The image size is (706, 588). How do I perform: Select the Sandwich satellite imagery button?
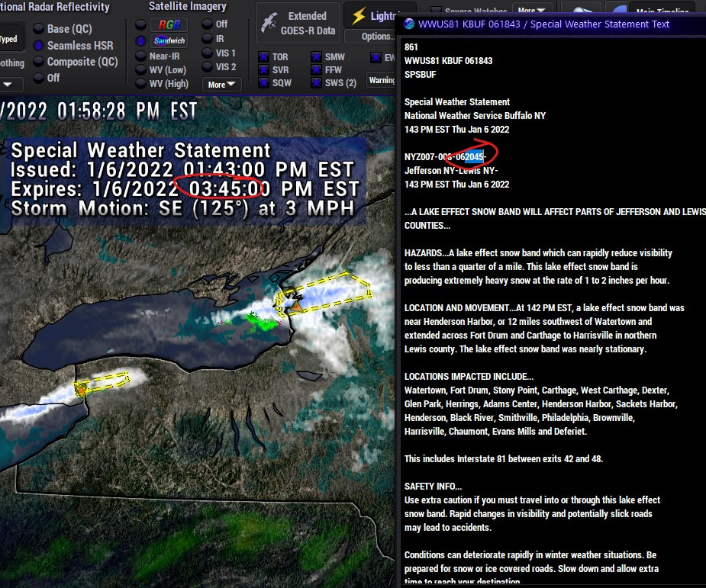(x=169, y=40)
